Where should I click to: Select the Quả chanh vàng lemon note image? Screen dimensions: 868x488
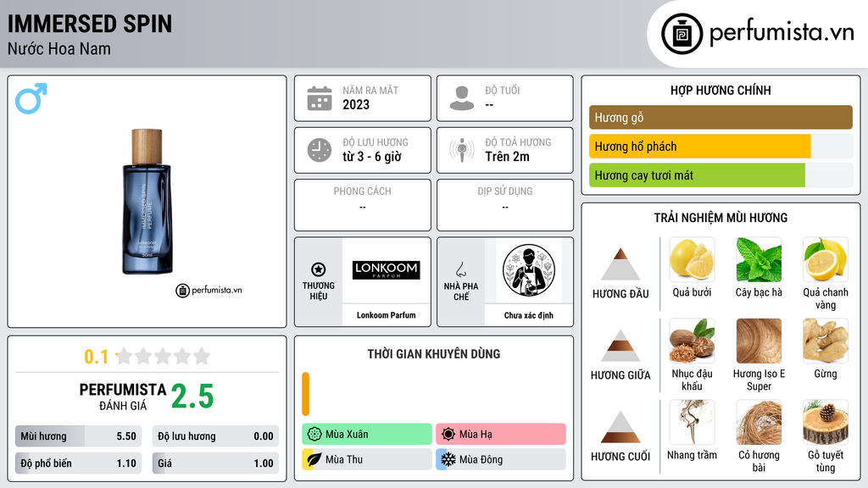(x=826, y=259)
